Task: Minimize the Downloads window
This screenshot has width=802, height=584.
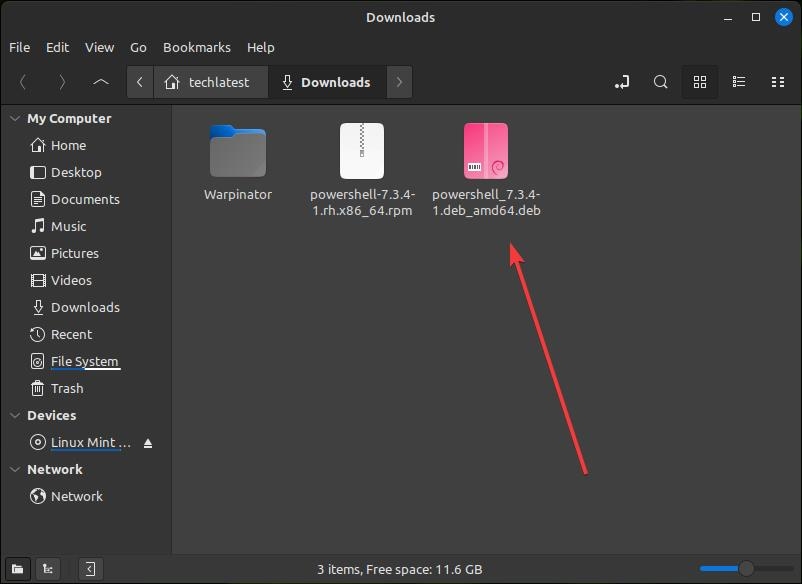Action: point(728,17)
